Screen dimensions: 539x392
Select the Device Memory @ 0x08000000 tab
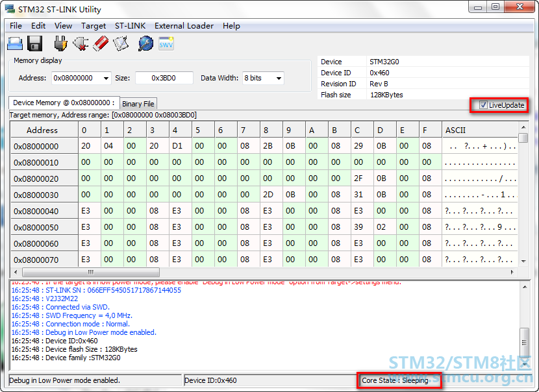[x=64, y=103]
